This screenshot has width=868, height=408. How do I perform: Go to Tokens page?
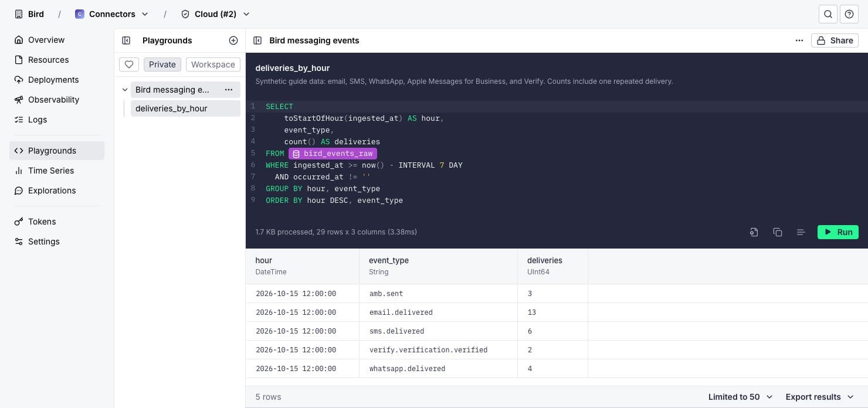click(x=57, y=222)
